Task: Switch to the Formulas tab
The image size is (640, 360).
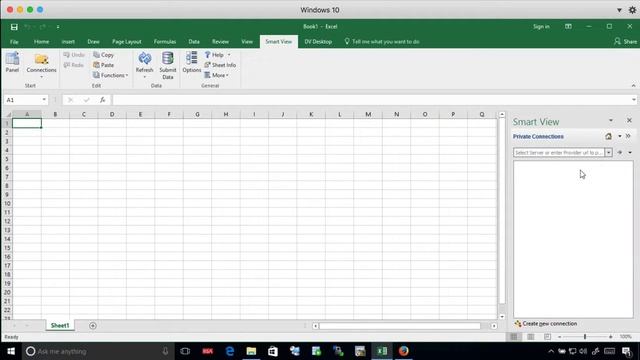Action: click(x=165, y=42)
